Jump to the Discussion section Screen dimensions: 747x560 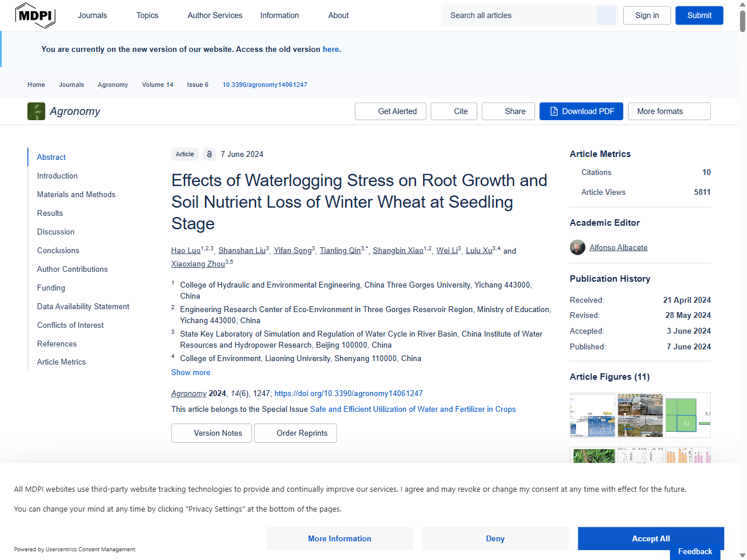[55, 232]
